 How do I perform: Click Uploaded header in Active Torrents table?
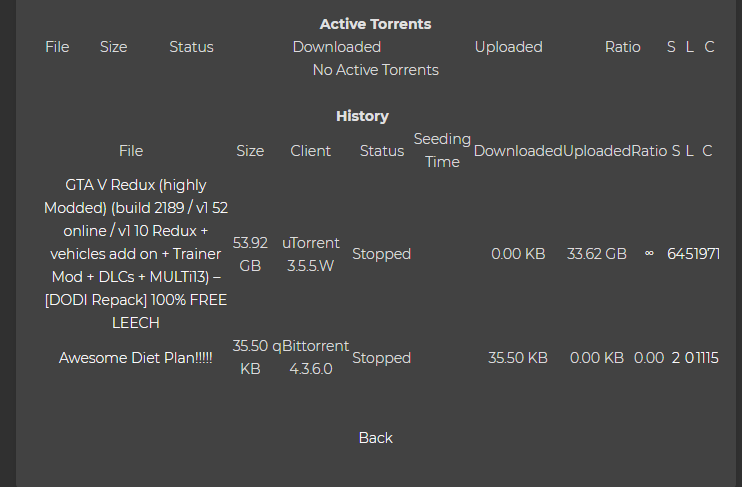click(x=508, y=47)
